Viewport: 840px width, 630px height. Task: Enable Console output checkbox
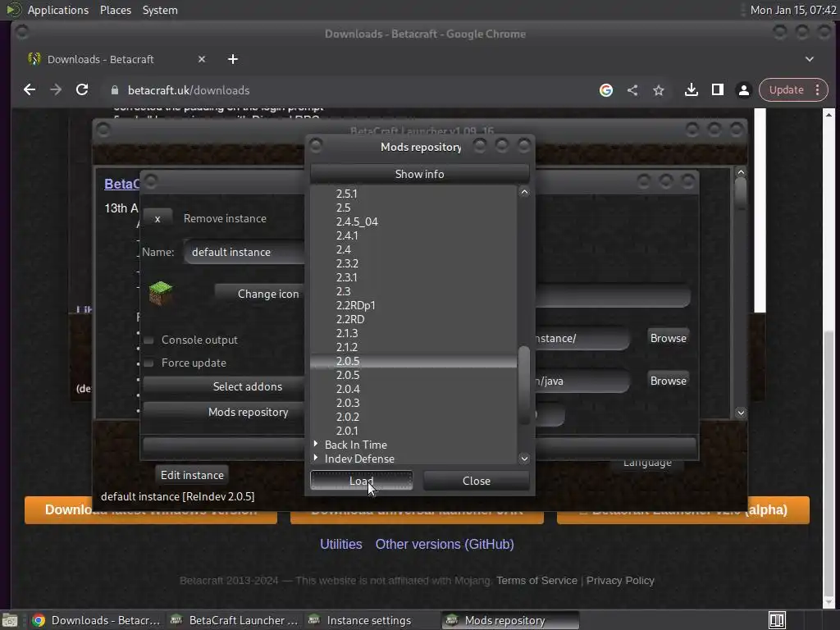pos(149,340)
